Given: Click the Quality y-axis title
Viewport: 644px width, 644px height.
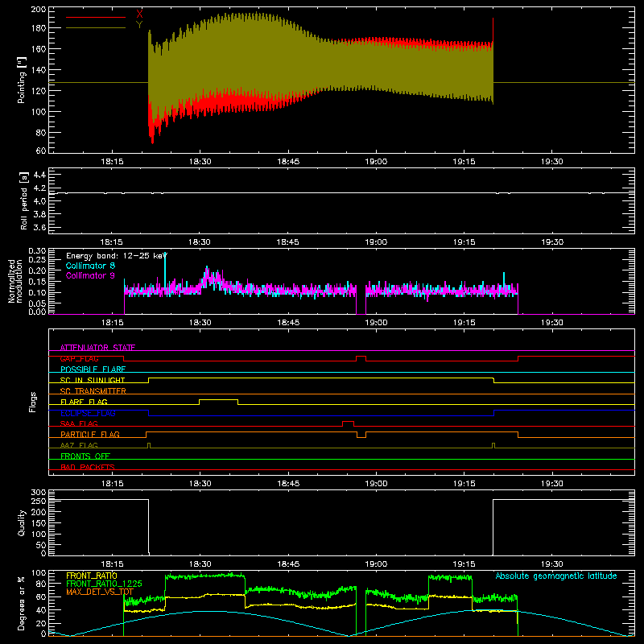Looking at the screenshot, I should point(22,522).
